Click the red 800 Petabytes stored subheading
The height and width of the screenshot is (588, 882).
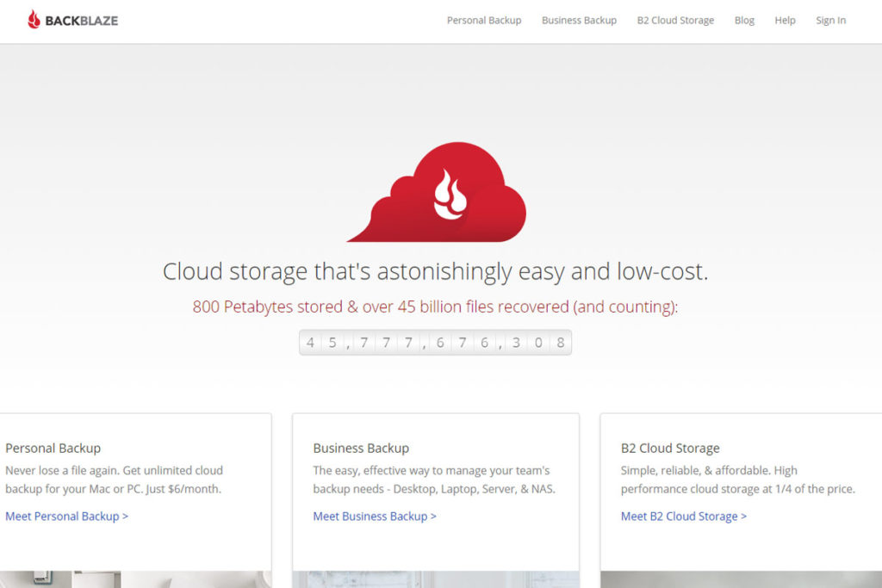(x=435, y=306)
